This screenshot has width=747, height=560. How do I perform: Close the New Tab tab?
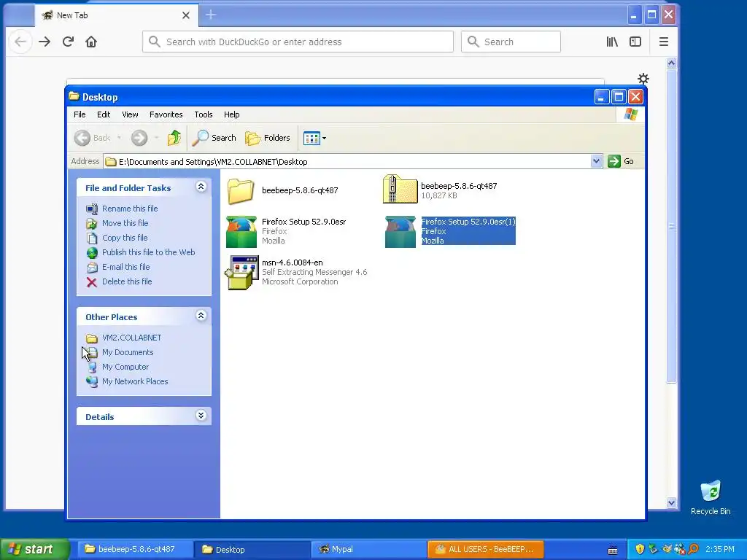pos(186,15)
